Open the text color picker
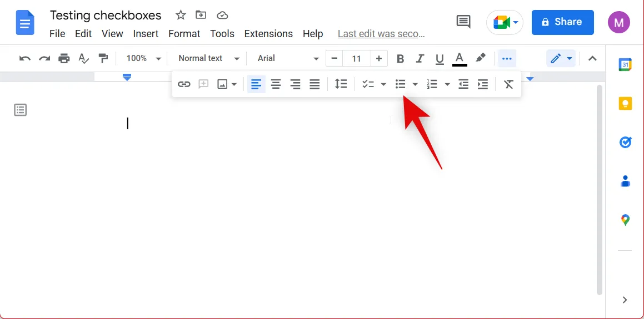This screenshot has width=644, height=319. pos(460,59)
